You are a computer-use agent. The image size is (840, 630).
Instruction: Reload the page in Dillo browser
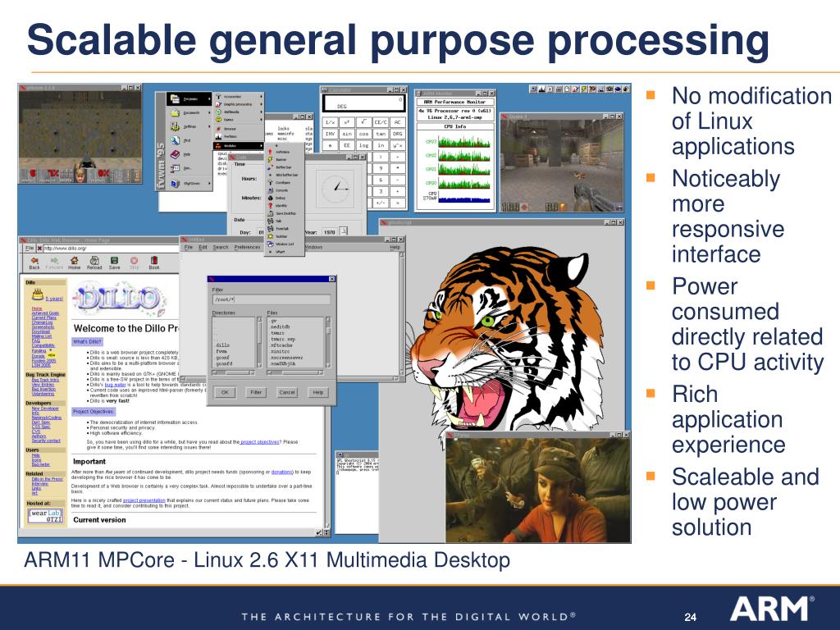pyautogui.click(x=94, y=262)
